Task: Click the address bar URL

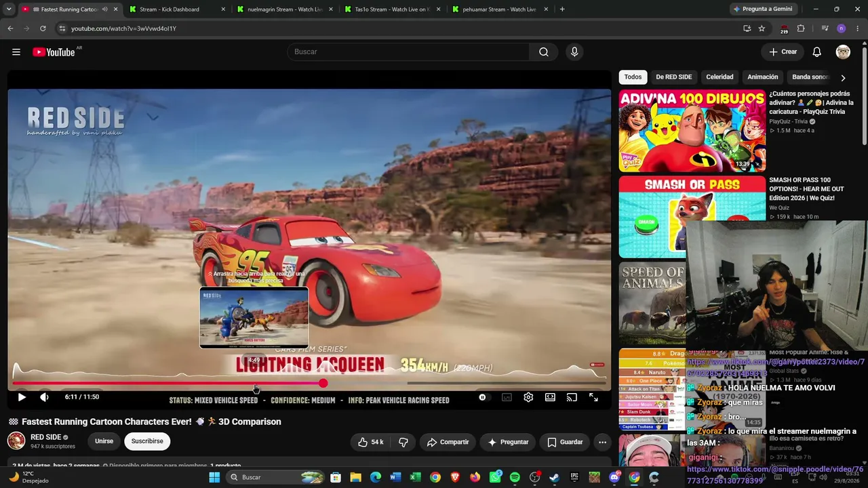Action: tap(123, 28)
